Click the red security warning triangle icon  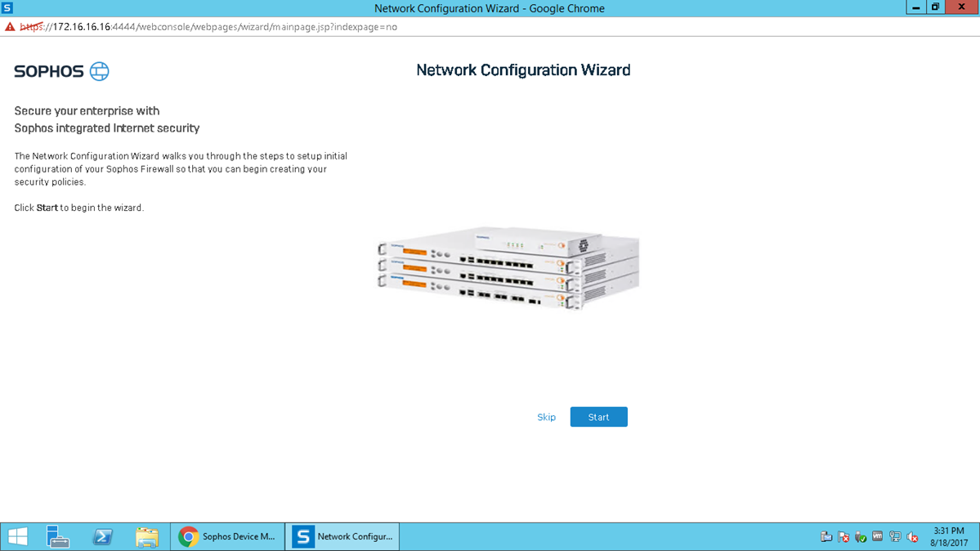(10, 27)
